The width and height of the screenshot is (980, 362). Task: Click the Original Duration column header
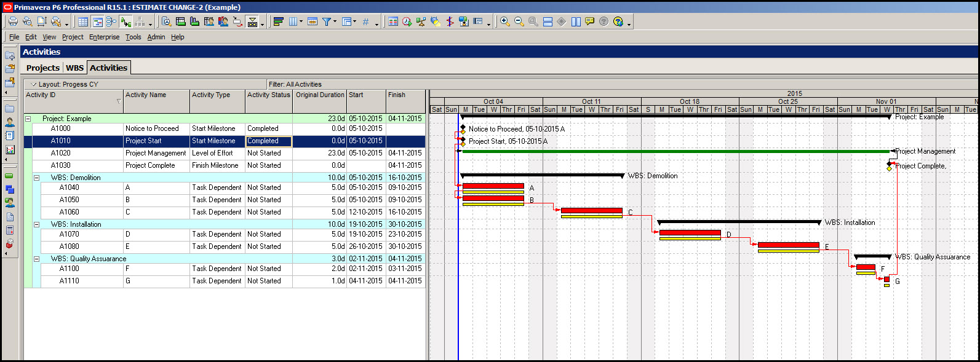[320, 101]
